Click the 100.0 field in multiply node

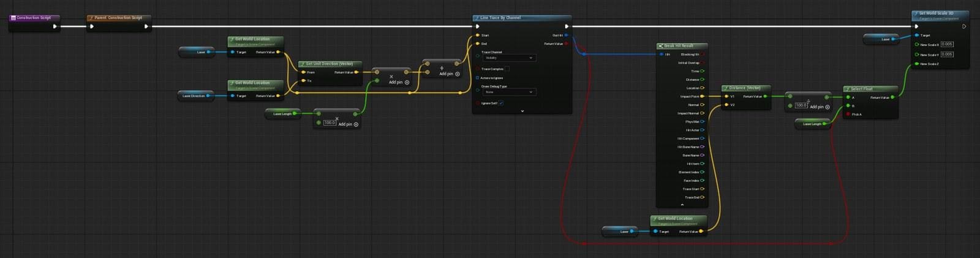pos(330,123)
